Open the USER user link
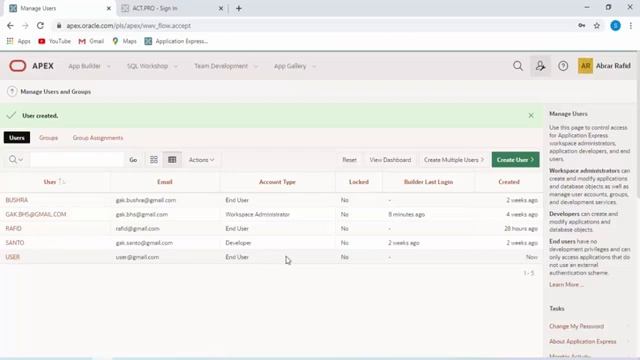Viewport: 640px width, 360px height. [13, 257]
